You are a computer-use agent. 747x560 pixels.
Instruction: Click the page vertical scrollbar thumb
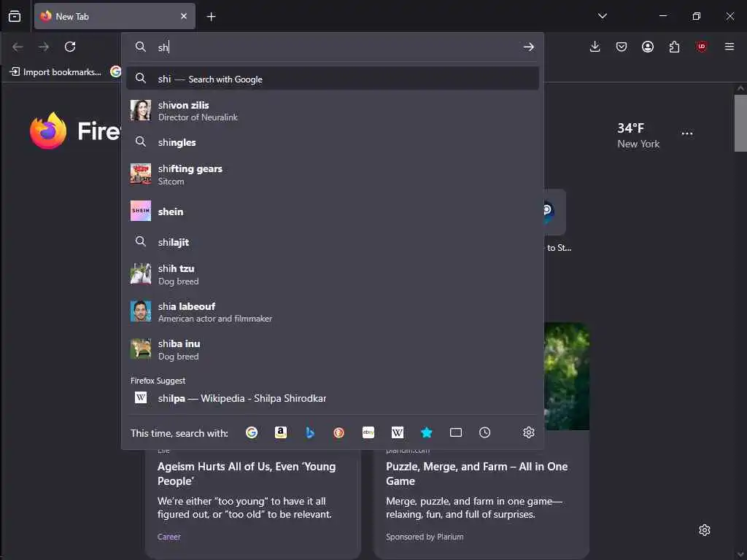pos(740,122)
